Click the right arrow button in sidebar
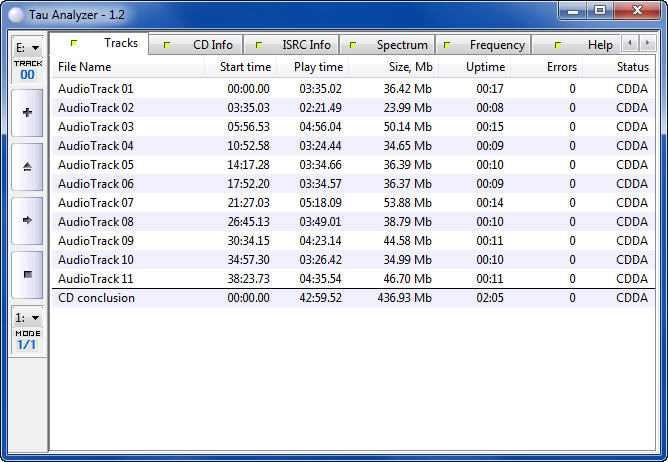This screenshot has width=668, height=462. pos(27,220)
